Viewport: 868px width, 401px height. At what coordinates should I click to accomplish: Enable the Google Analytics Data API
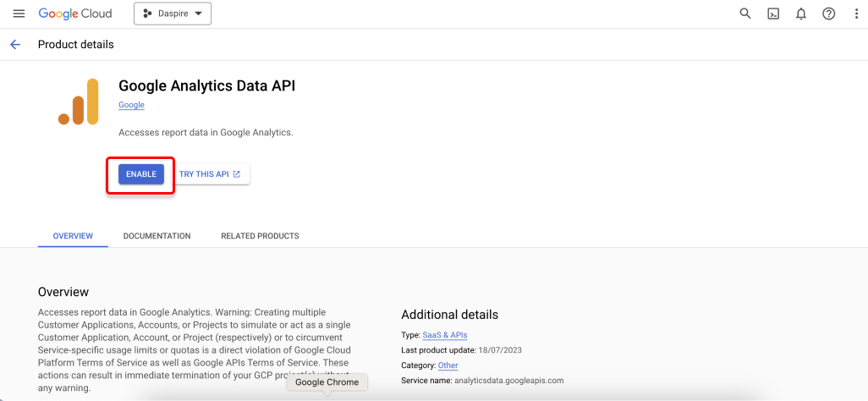coord(141,174)
